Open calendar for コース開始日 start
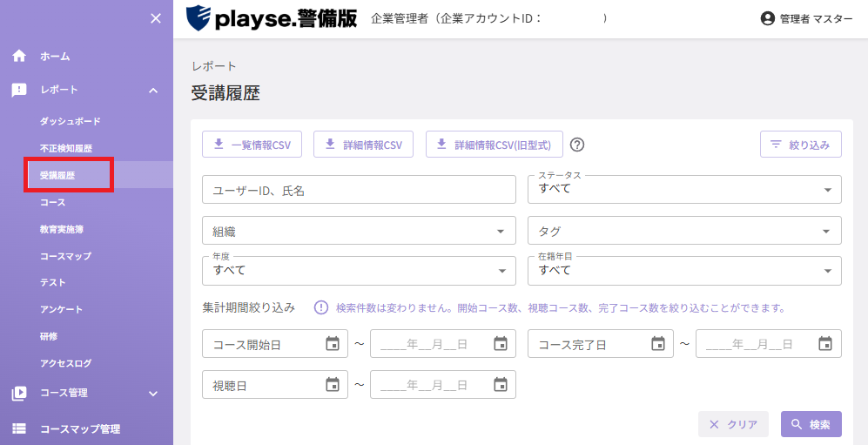Image resolution: width=868 pixels, height=445 pixels. click(333, 344)
